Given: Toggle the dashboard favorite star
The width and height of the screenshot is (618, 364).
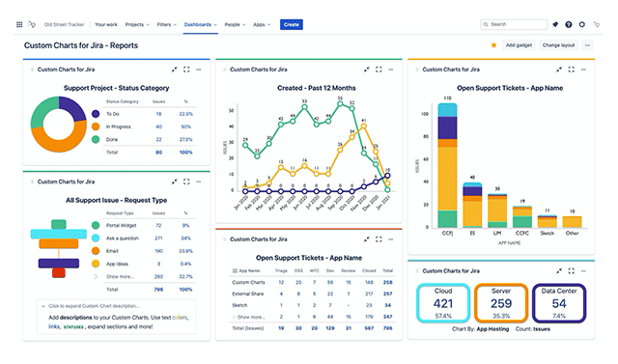Looking at the screenshot, I should (x=493, y=45).
